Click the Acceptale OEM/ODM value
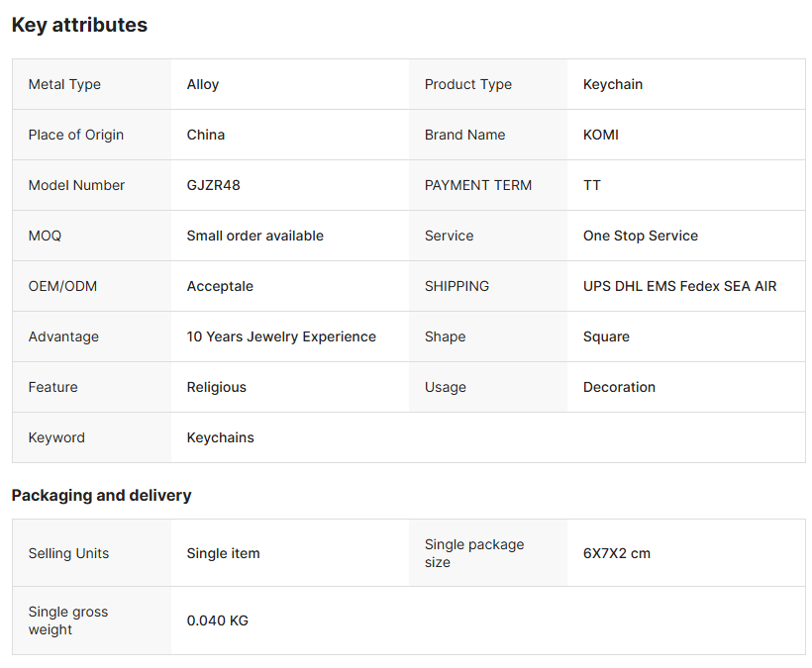This screenshot has width=812, height=668. [x=220, y=286]
